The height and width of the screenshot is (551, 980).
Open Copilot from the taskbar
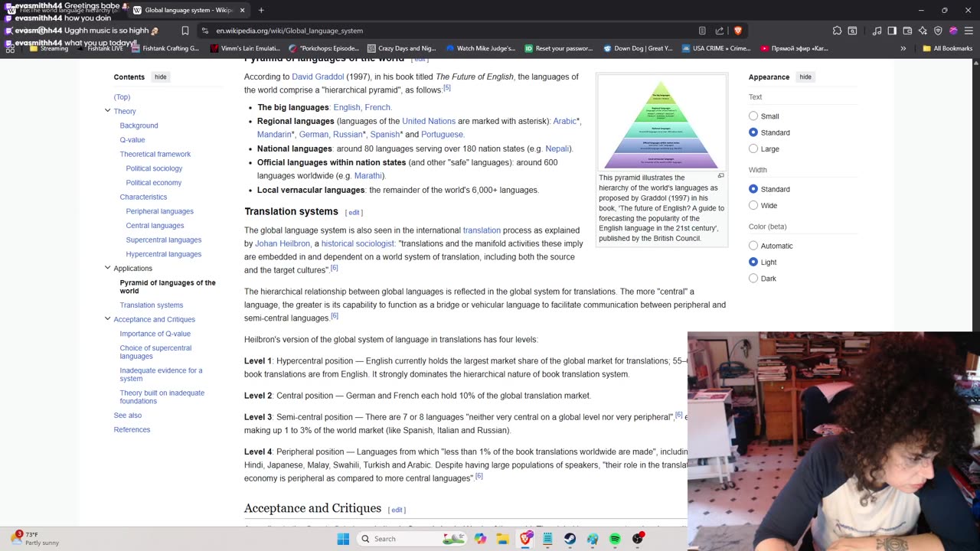coord(480,539)
